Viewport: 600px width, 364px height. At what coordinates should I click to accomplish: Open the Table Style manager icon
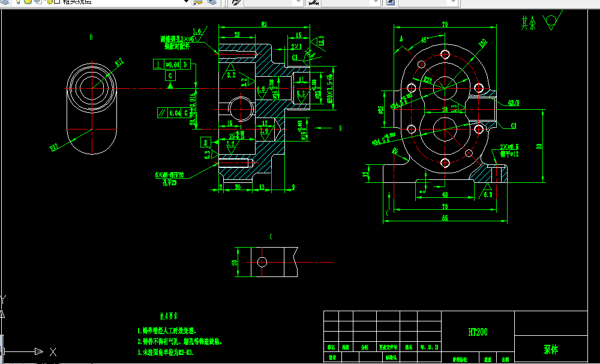(x=391, y=2)
